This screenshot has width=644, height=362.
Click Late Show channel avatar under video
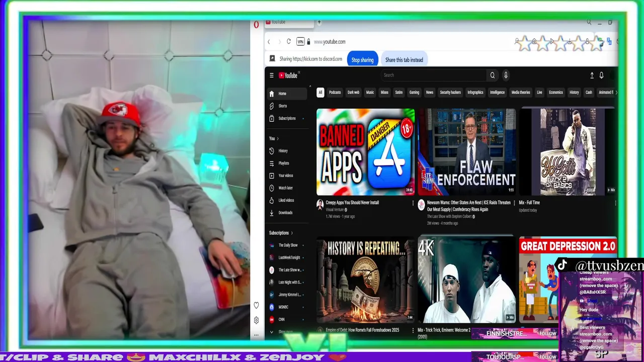coord(421,204)
